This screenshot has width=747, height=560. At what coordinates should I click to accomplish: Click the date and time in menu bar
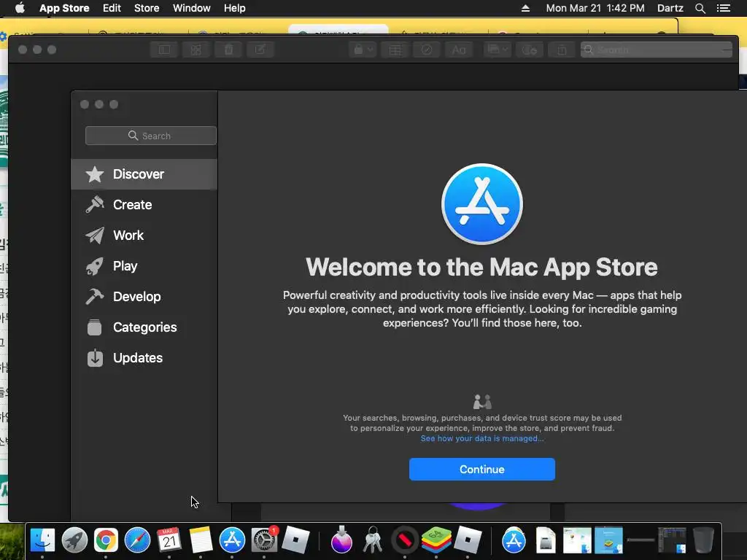[x=595, y=8]
